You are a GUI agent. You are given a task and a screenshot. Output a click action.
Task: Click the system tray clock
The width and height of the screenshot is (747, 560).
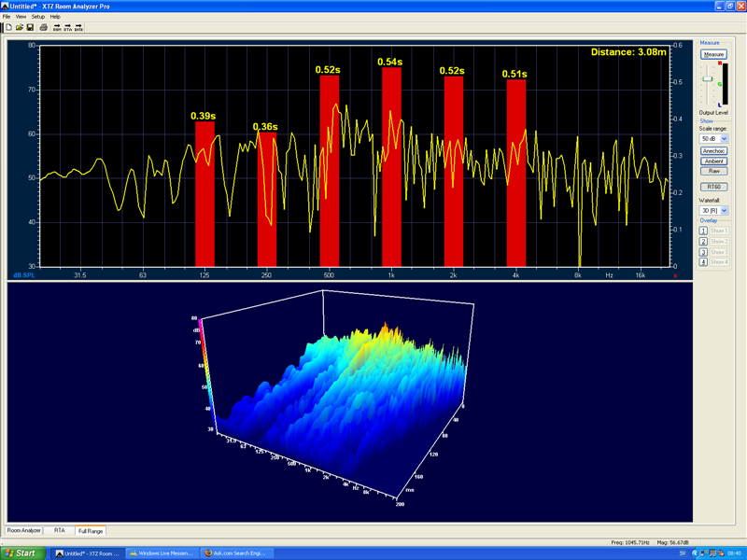(x=735, y=553)
